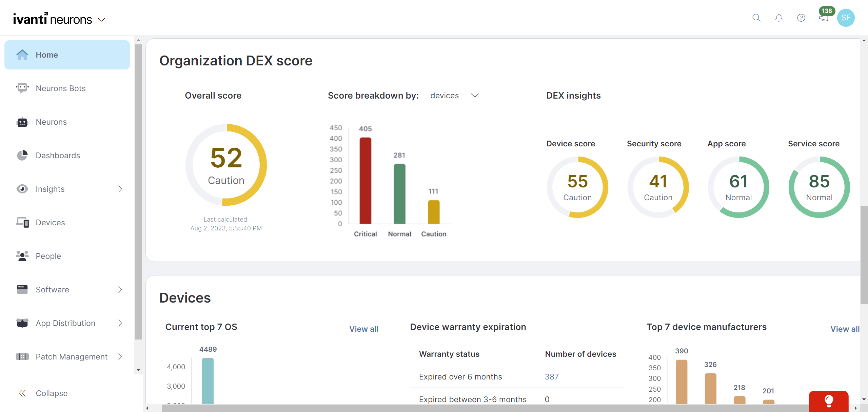The width and height of the screenshot is (868, 412).
Task: Expand the Patch Management submenu chevron
Action: click(x=120, y=357)
